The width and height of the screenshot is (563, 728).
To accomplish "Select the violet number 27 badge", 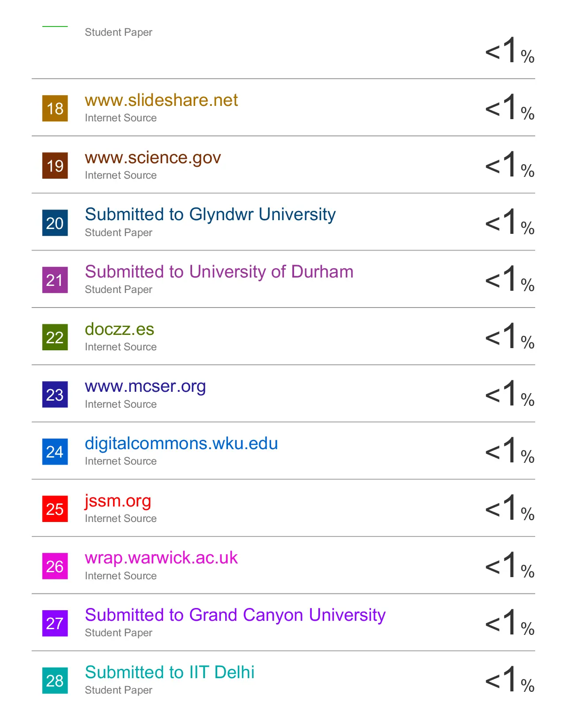I will point(55,623).
